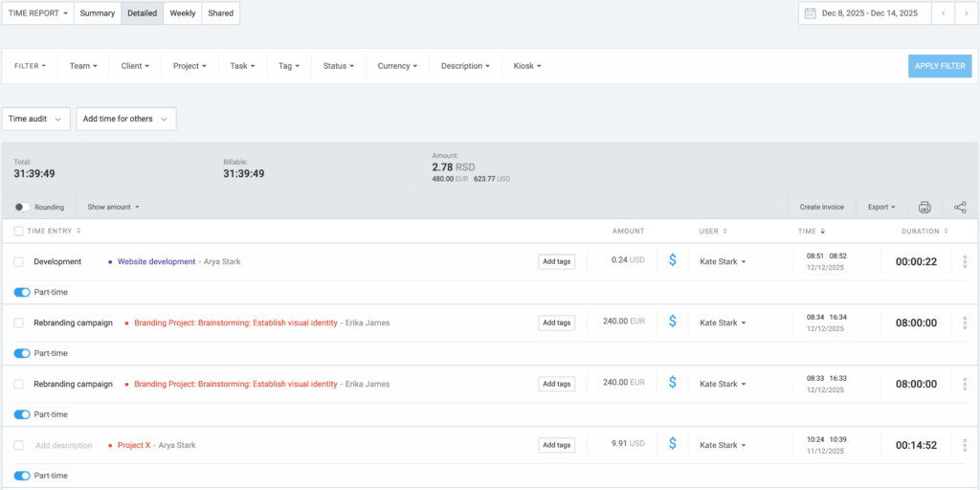This screenshot has width=980, height=490.
Task: Toggle billable dollar icon for Project X entry
Action: coord(672,444)
